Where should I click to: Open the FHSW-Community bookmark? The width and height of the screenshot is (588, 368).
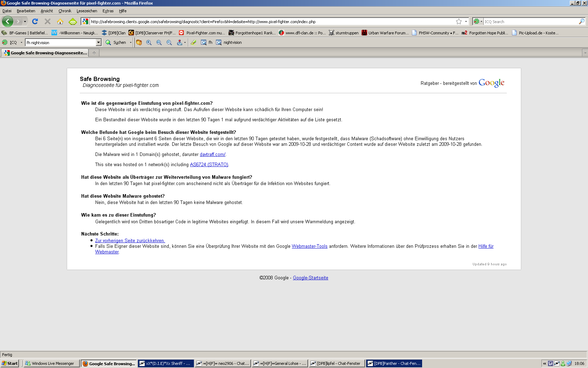click(x=435, y=33)
